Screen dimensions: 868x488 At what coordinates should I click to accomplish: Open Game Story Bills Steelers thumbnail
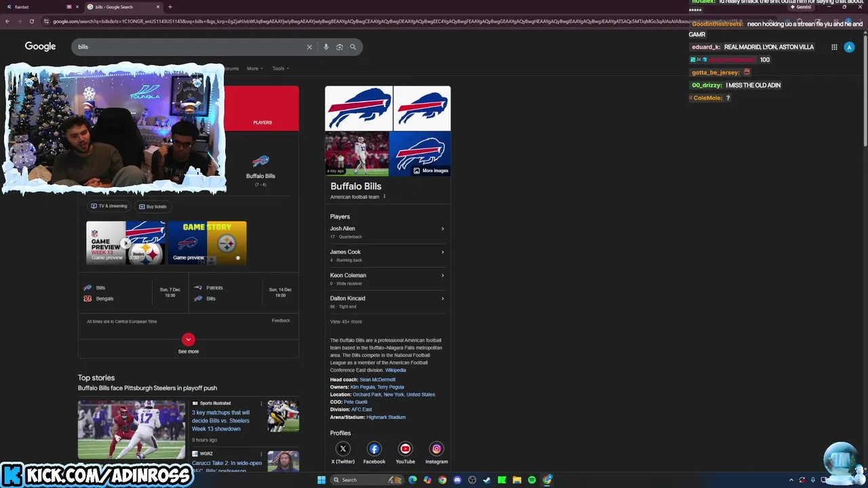point(207,243)
